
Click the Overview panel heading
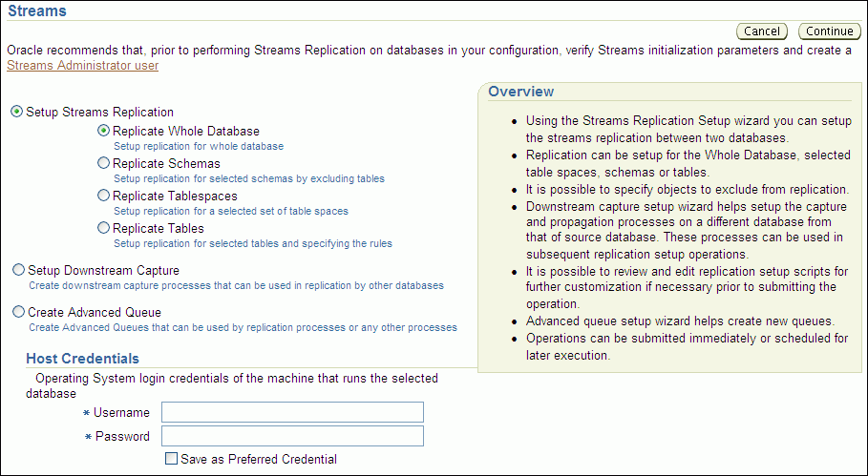pos(520,92)
